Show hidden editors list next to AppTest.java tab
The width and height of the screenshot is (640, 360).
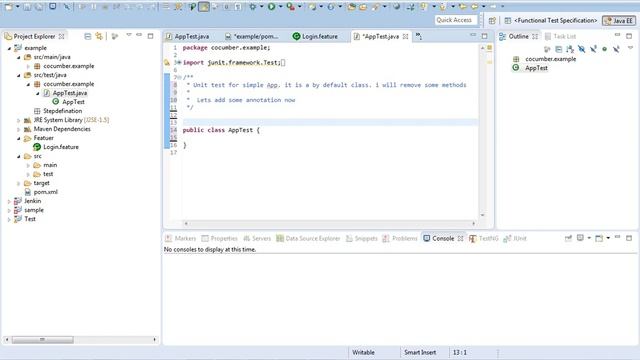click(x=419, y=36)
